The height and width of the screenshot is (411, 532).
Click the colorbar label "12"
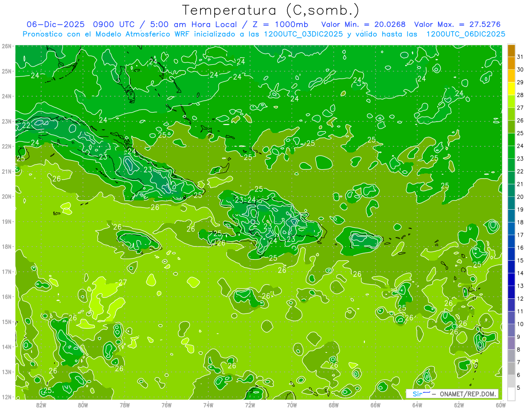[x=520, y=299]
